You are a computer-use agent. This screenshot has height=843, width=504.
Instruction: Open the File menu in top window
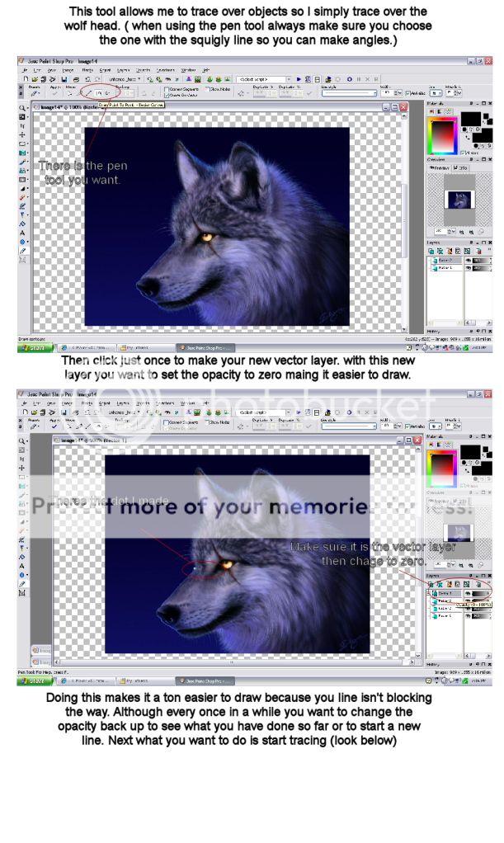(x=25, y=70)
